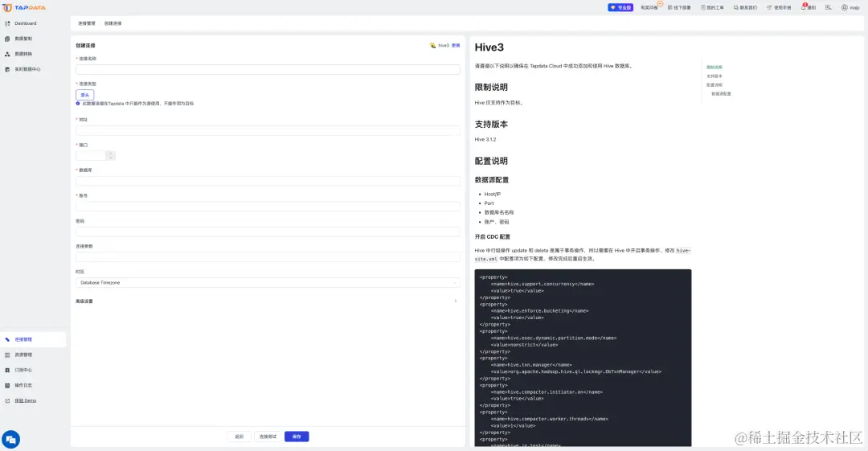Increase the port value with up arrow
868x451 pixels.
point(111,154)
